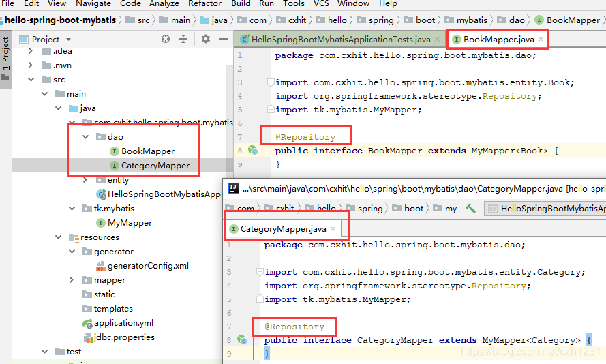Switch to HelloSpringBootMybatisApplicationTests.java tab
This screenshot has height=364, width=606.
click(x=339, y=39)
